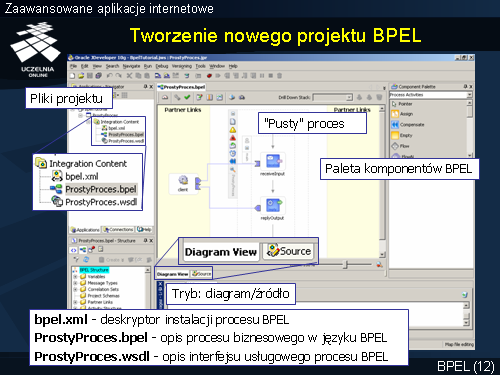This screenshot has width=500, height=375.
Task: Switch to the small Source tab
Action: click(201, 274)
